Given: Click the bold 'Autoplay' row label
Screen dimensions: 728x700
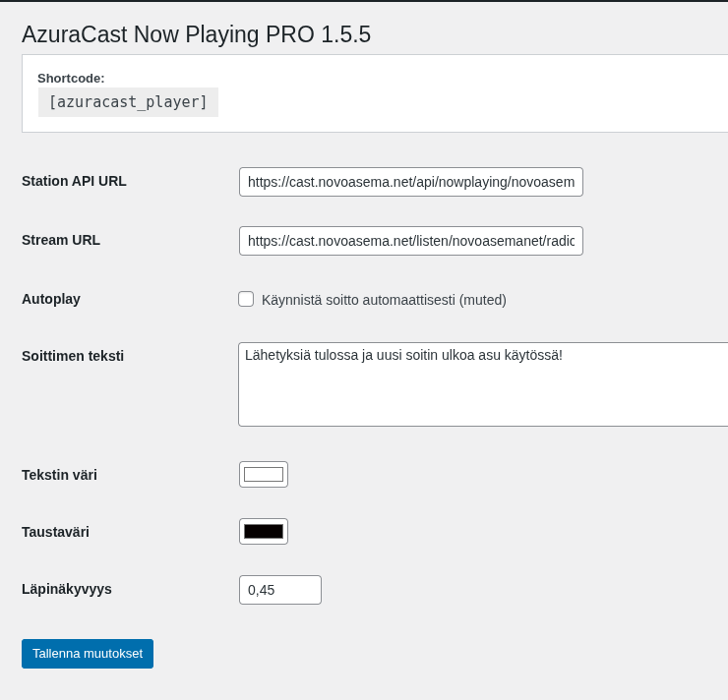Looking at the screenshot, I should [x=51, y=299].
